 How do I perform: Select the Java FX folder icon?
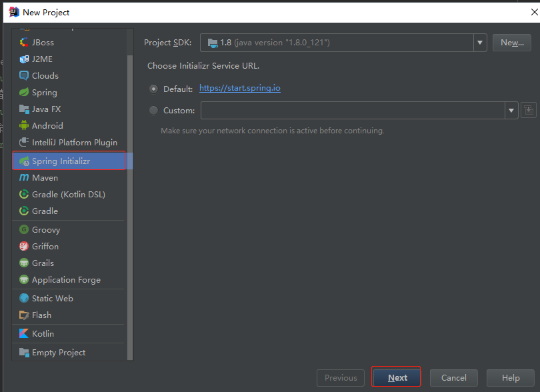point(24,109)
